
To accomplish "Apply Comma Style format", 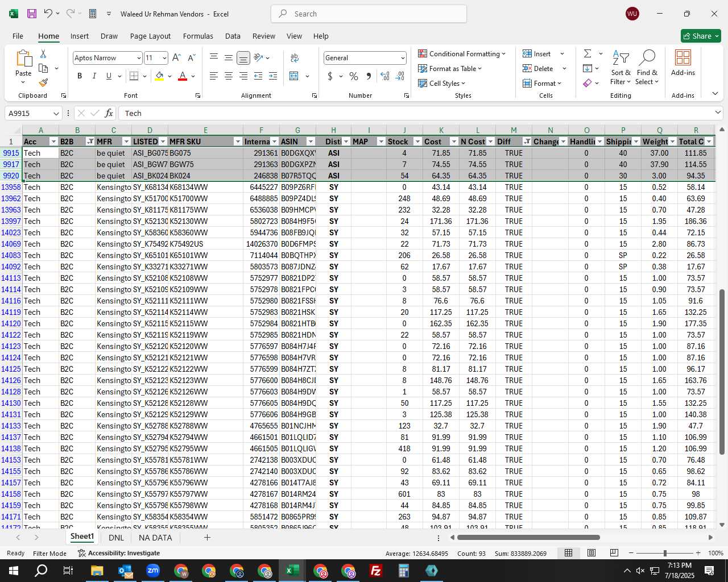I will (369, 76).
